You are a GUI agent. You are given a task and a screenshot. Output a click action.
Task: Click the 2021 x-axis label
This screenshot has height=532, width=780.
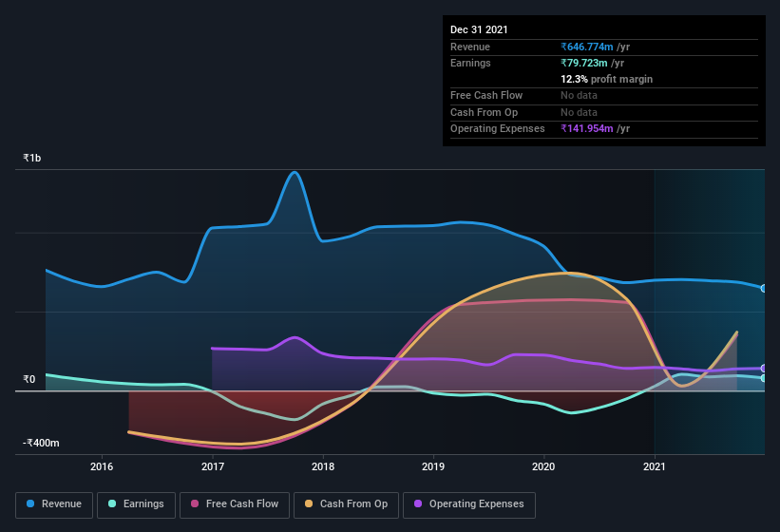click(x=655, y=466)
